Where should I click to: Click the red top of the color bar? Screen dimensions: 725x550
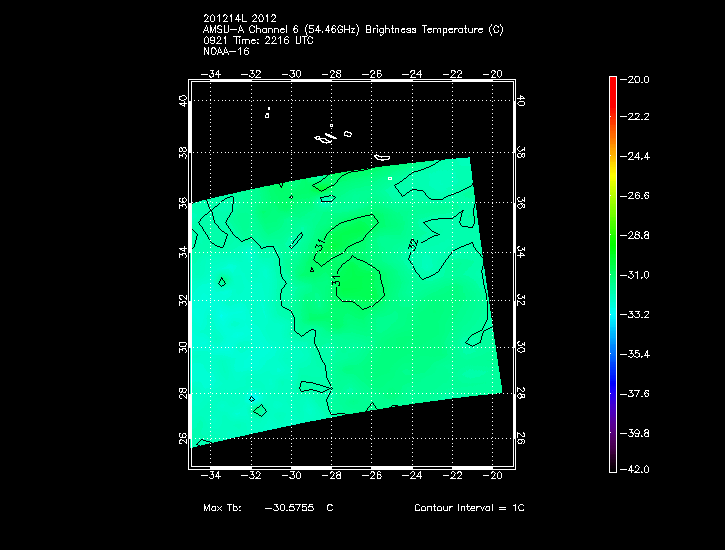(612, 84)
